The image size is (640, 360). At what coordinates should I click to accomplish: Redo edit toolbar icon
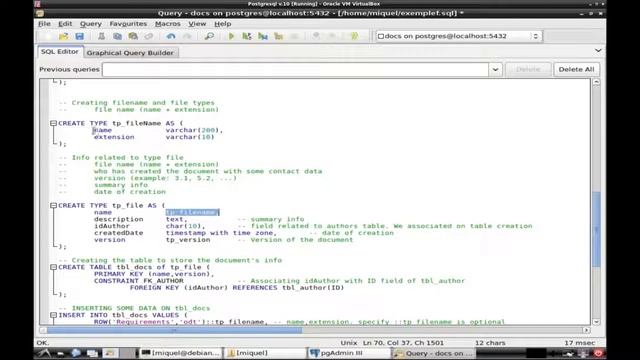click(187, 36)
